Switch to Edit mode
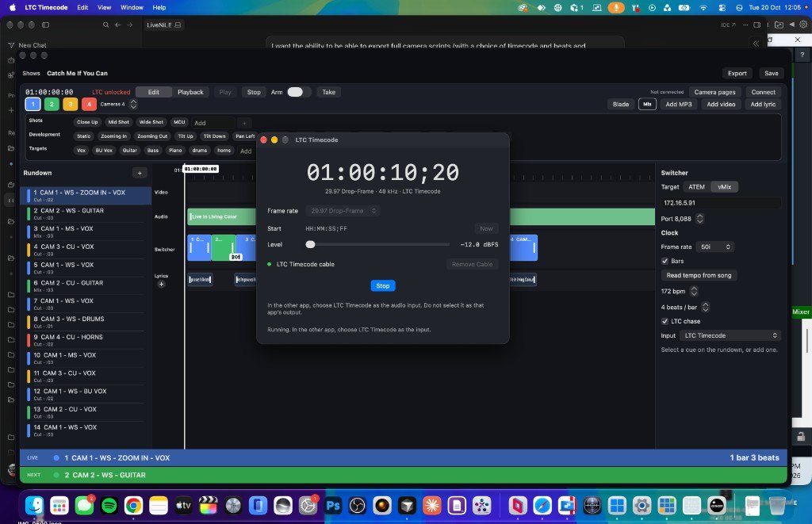Viewport: 812px width, 524px height. (x=154, y=92)
